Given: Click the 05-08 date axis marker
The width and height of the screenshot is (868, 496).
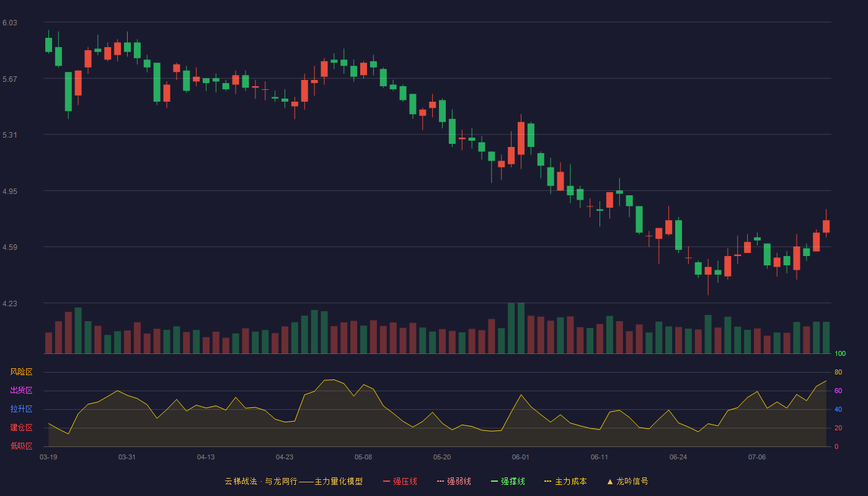Looking at the screenshot, I should click(363, 457).
